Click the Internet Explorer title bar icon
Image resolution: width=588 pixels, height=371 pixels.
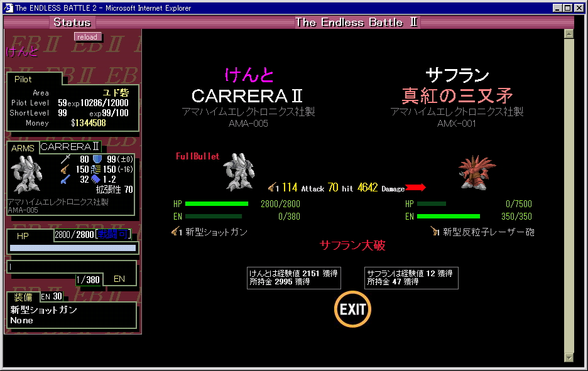(x=8, y=8)
